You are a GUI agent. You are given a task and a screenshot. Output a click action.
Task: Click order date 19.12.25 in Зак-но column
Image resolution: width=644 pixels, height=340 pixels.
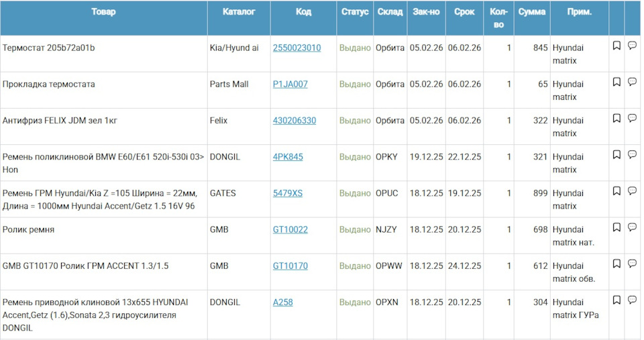(427, 157)
